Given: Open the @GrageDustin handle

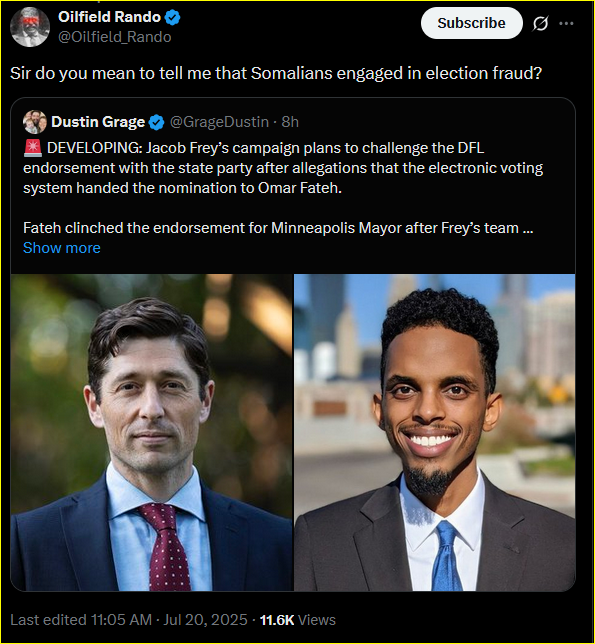Looking at the screenshot, I should pos(219,122).
